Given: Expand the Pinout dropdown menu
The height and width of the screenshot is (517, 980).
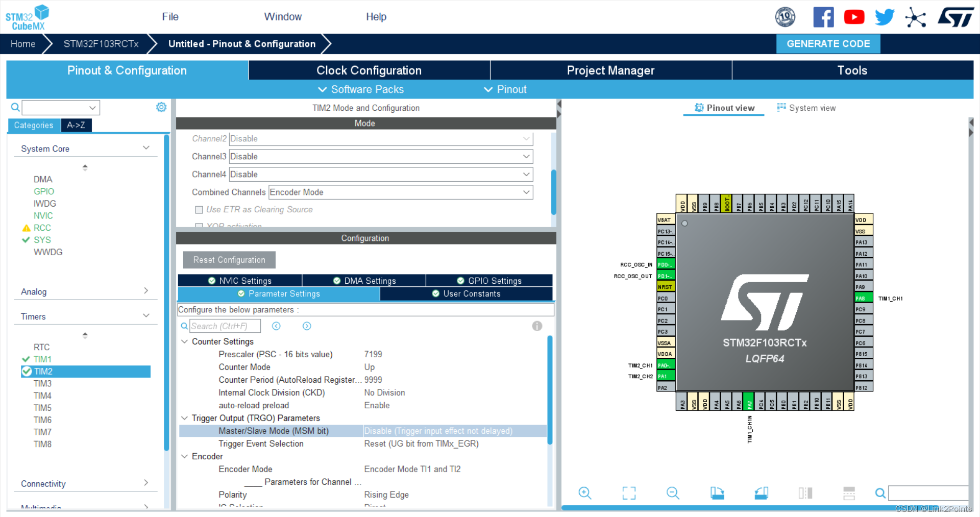Looking at the screenshot, I should [x=505, y=89].
